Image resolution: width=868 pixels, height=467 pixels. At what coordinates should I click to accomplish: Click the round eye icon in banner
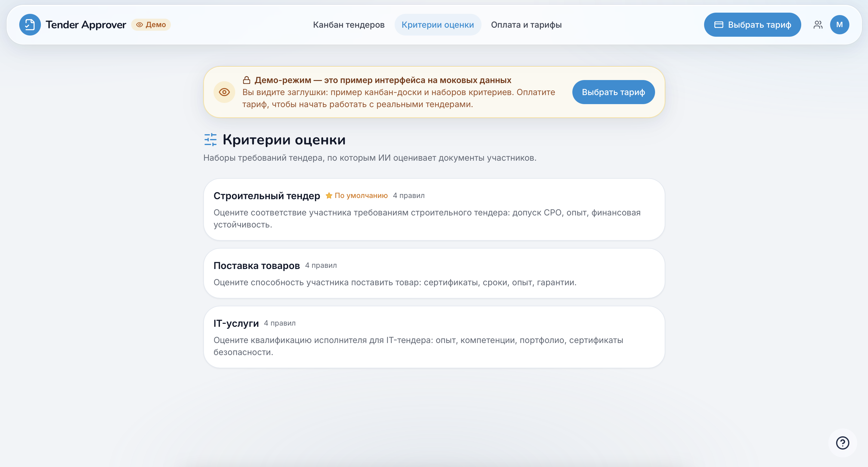pos(224,92)
